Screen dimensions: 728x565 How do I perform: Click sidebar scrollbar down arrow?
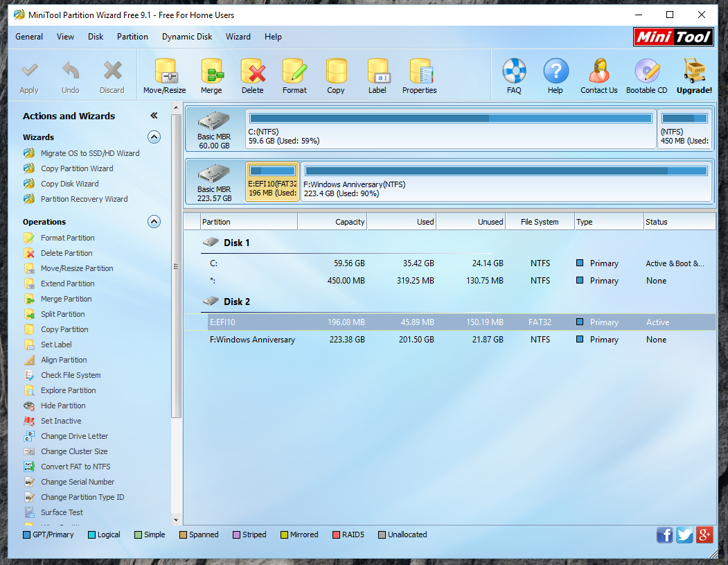[x=176, y=520]
